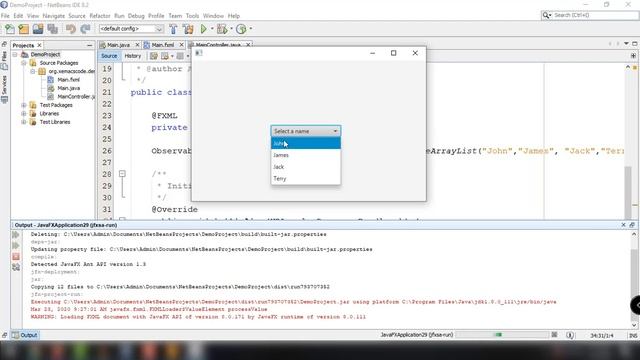Open the Source menu
The width and height of the screenshot is (640, 360).
click(77, 16)
